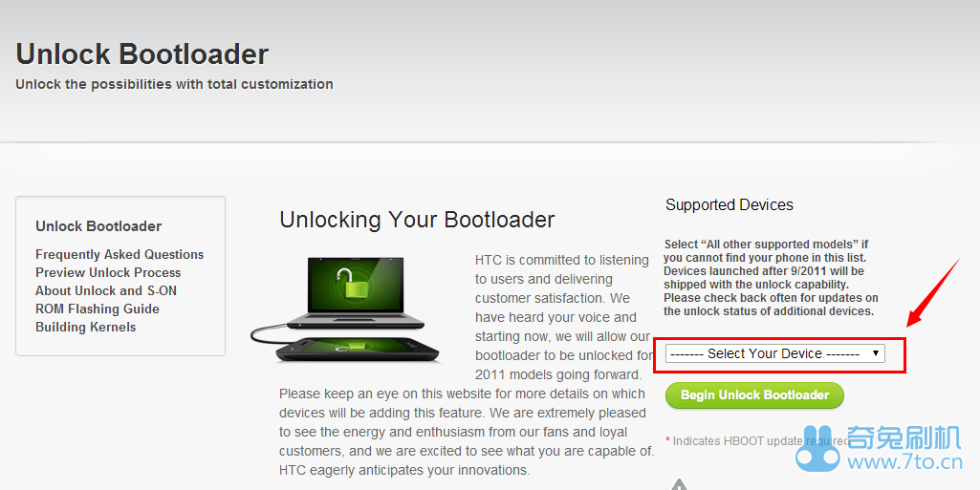
Task: Click the red arrow annotation
Action: [x=933, y=291]
